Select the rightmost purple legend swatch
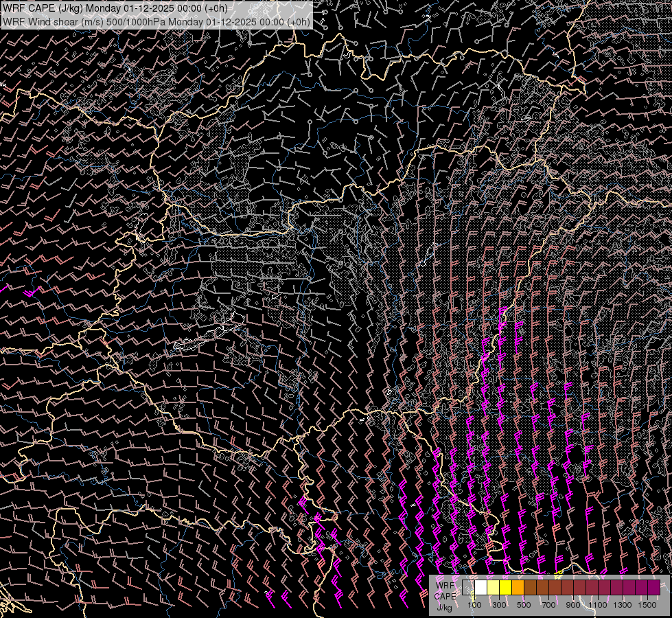Viewport: 672px width, 618px height. coord(654,587)
